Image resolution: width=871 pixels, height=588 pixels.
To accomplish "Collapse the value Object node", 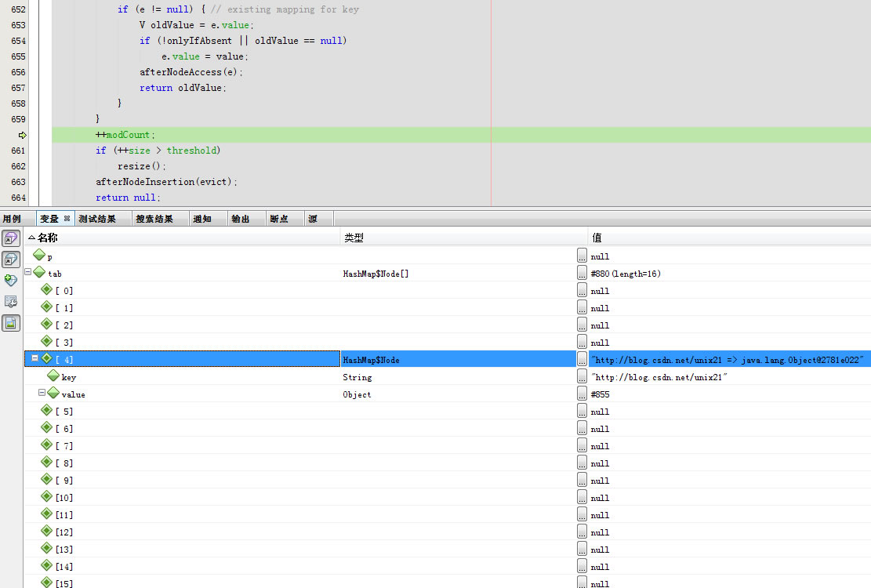I will click(42, 392).
